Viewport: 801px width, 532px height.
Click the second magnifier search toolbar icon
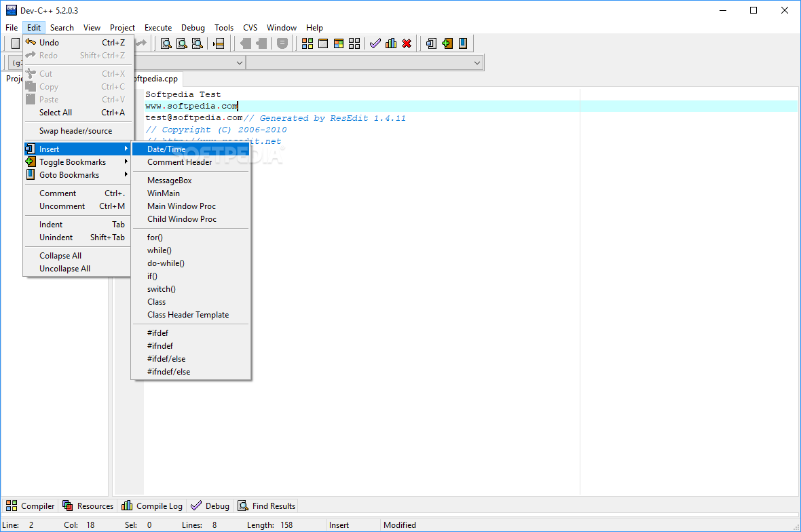point(182,43)
